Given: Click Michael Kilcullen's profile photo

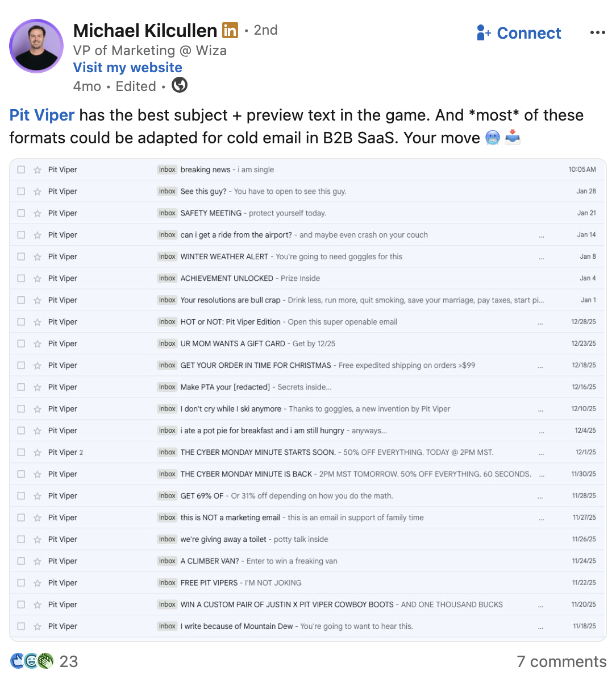Looking at the screenshot, I should pos(36,46).
